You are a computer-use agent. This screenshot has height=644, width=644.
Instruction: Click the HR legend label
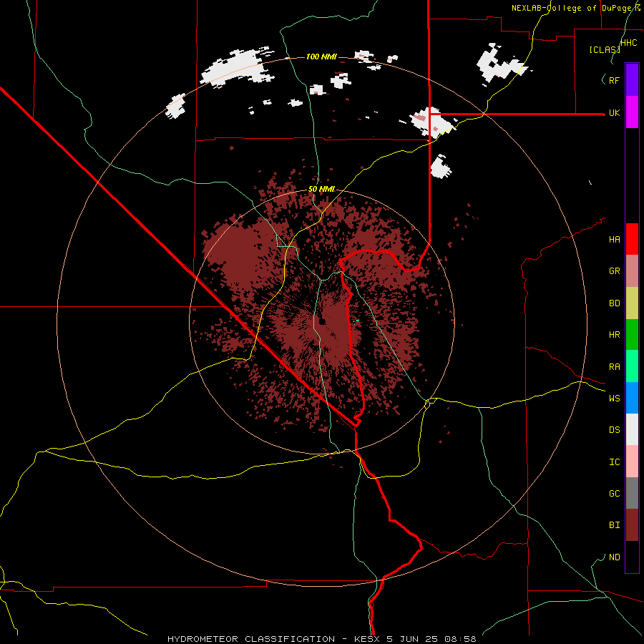click(x=614, y=335)
